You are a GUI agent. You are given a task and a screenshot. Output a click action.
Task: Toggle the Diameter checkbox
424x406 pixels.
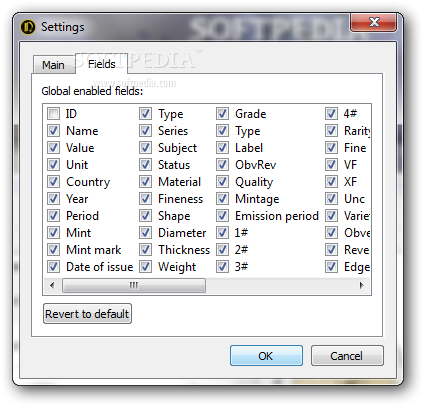(145, 233)
